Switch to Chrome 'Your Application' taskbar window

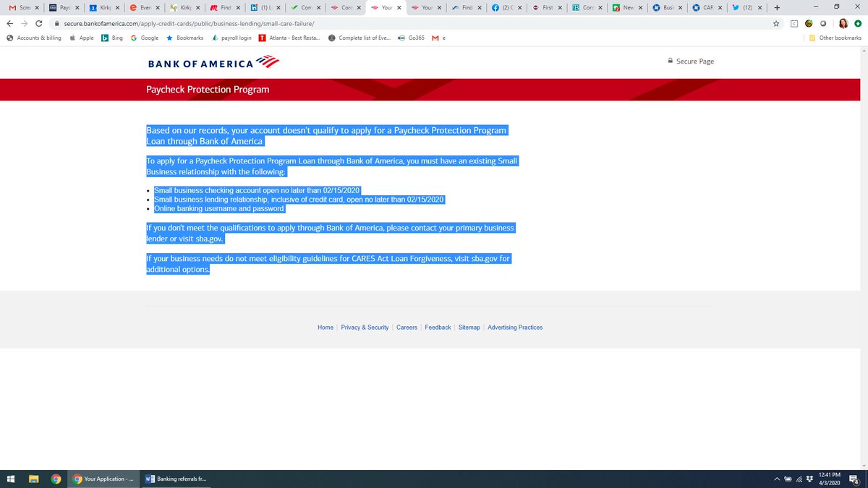click(x=103, y=479)
